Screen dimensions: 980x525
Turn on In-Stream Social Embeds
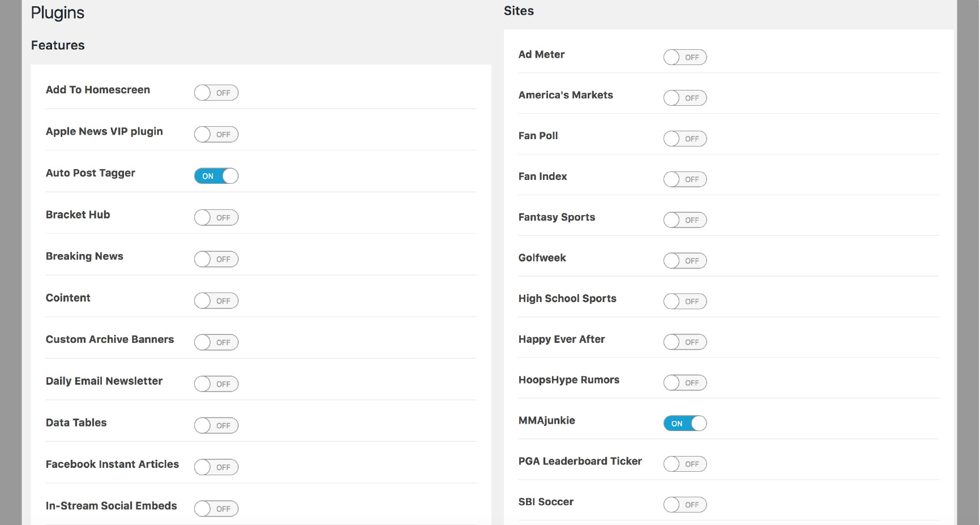click(216, 509)
